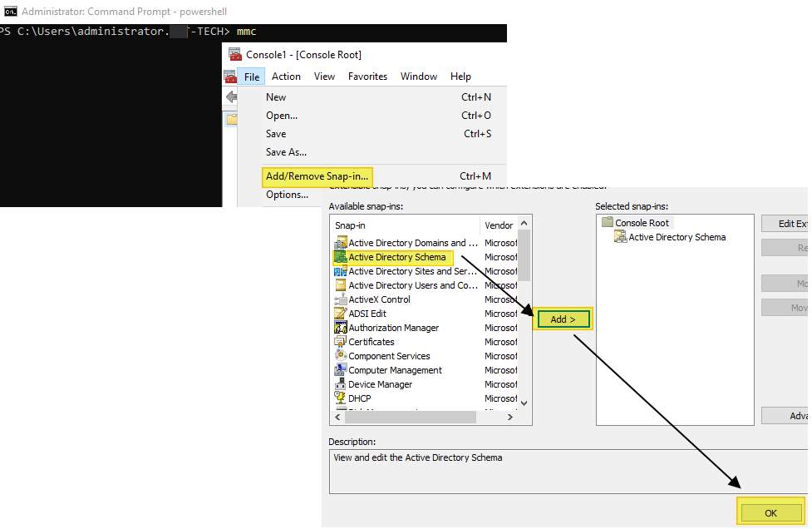Open the View menu
Viewport: 812px width, 529px height.
coord(324,77)
